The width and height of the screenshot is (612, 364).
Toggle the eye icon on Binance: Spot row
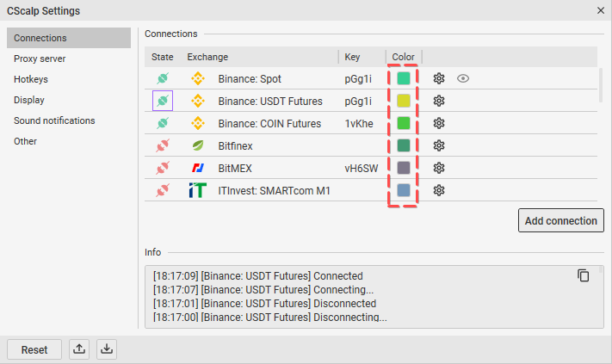click(x=463, y=78)
